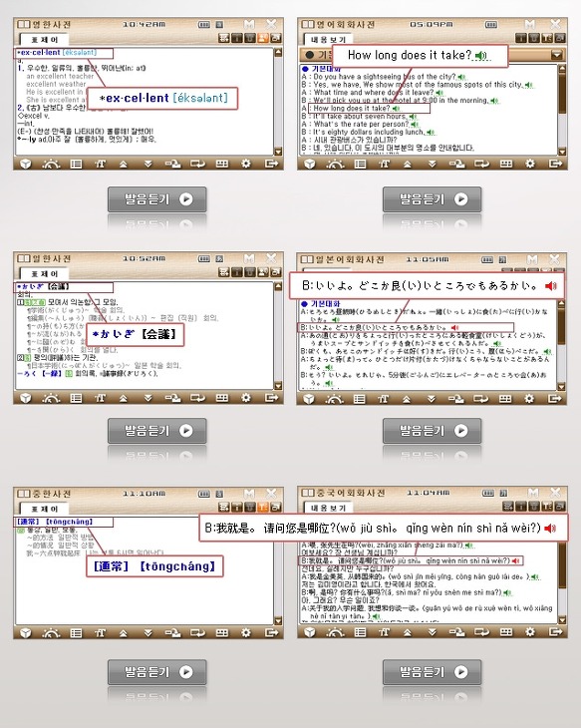Click 발음듣기 button under 영한사전 panel

click(x=157, y=199)
